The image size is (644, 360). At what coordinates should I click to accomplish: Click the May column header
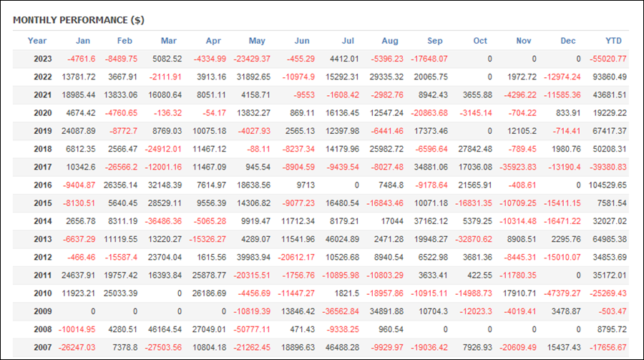click(x=257, y=41)
